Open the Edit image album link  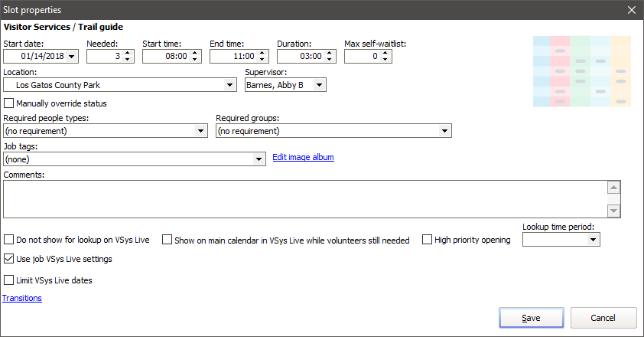(x=303, y=158)
